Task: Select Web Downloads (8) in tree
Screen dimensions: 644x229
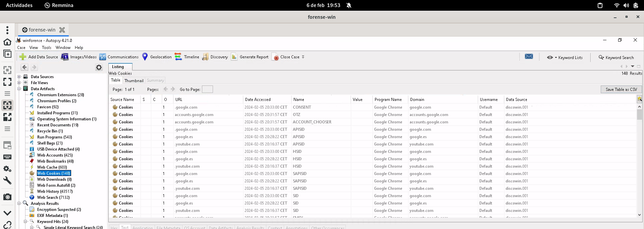Action: tap(54, 179)
